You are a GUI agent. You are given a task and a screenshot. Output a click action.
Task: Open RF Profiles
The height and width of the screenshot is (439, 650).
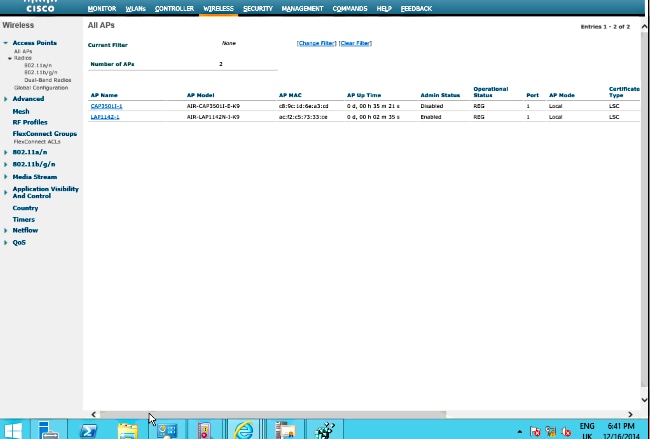[30, 122]
